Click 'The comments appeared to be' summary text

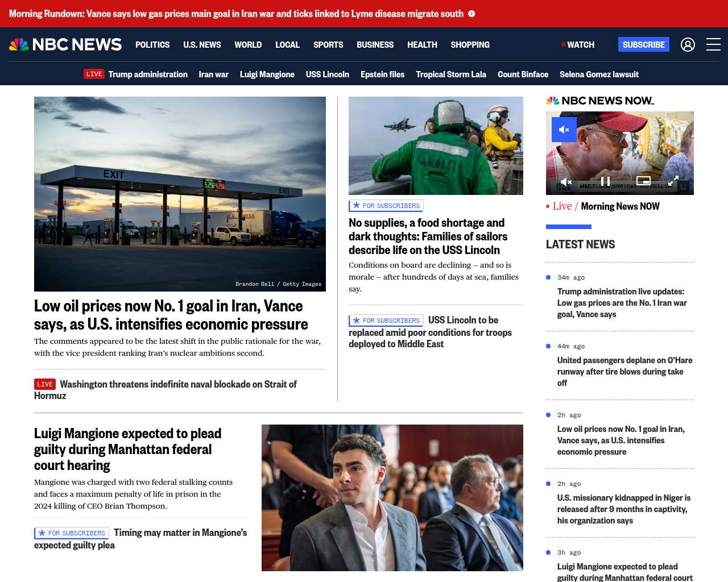coord(177,347)
